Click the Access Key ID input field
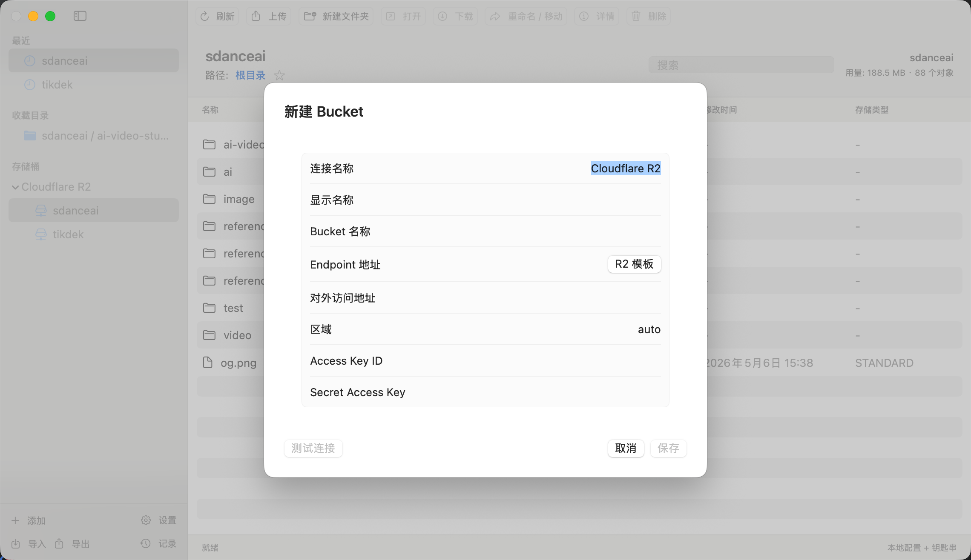The width and height of the screenshot is (971, 560). tap(485, 361)
